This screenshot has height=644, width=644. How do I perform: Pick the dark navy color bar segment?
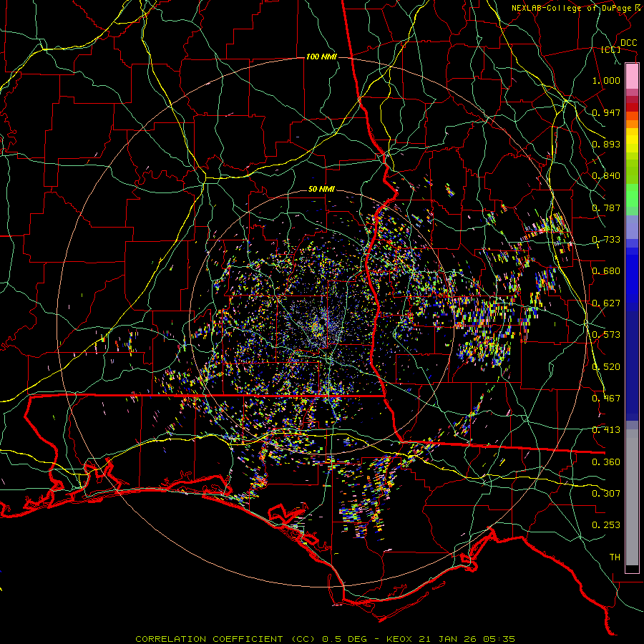(632, 365)
